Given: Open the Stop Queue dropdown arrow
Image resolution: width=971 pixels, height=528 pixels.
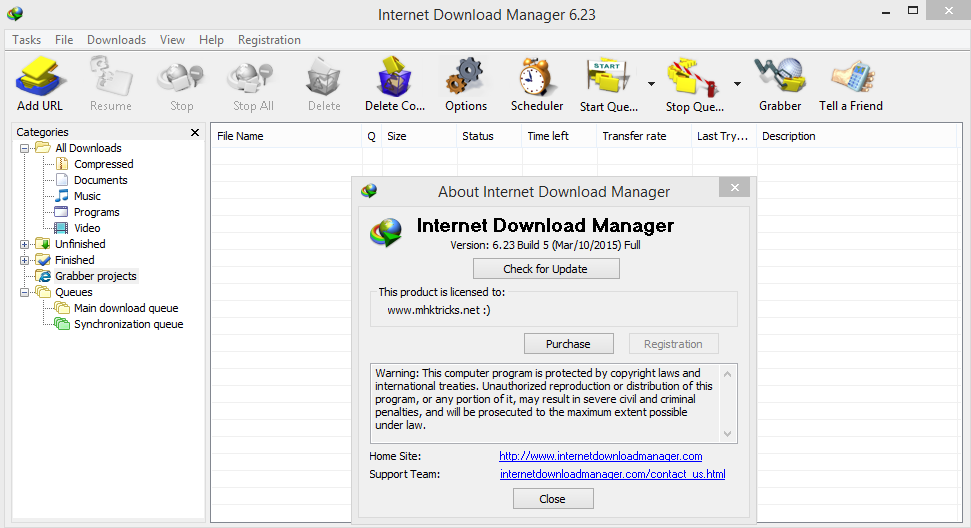Looking at the screenshot, I should pos(737,84).
